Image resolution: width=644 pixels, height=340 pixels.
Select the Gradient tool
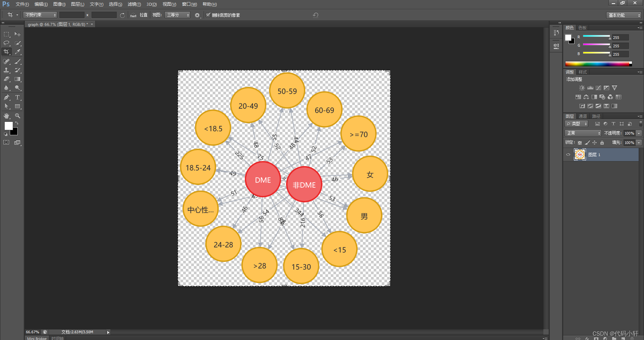pyautogui.click(x=17, y=79)
